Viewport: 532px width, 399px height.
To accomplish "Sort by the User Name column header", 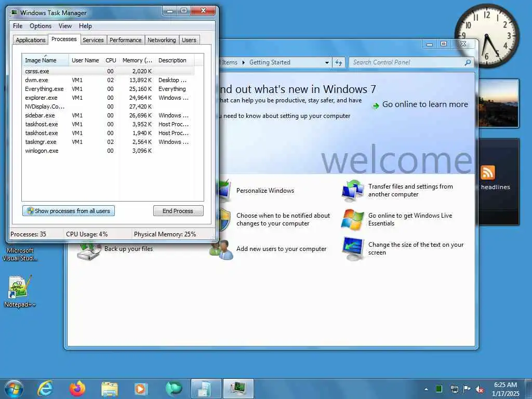I will click(x=86, y=60).
